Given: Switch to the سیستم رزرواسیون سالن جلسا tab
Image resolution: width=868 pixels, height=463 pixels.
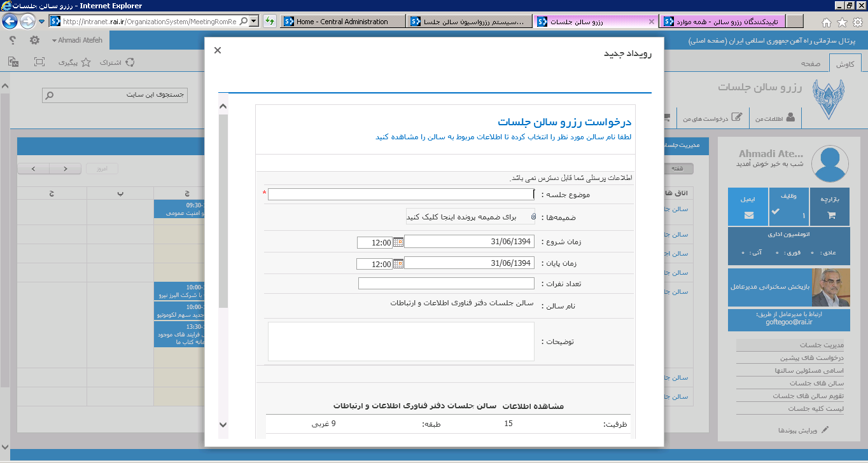Looking at the screenshot, I should [x=470, y=22].
